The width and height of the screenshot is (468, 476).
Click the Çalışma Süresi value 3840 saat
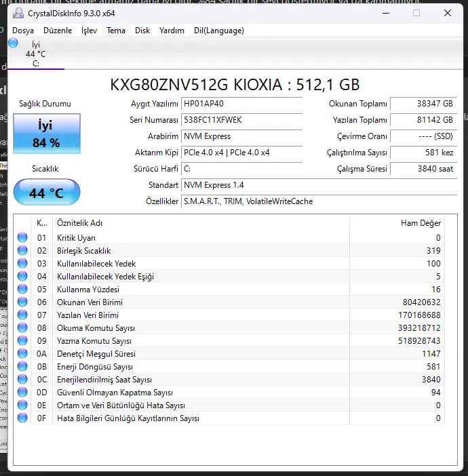click(x=423, y=169)
